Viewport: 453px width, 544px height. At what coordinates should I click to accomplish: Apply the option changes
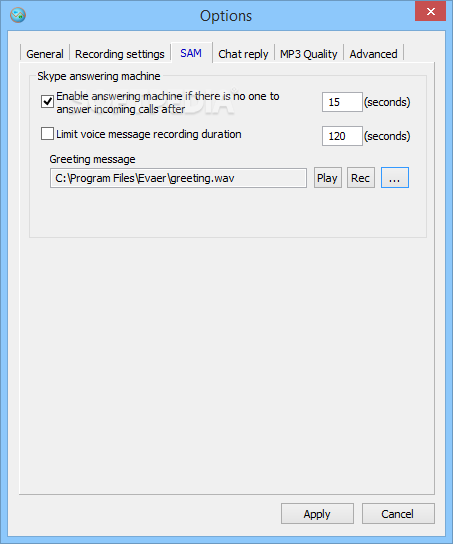point(317,513)
